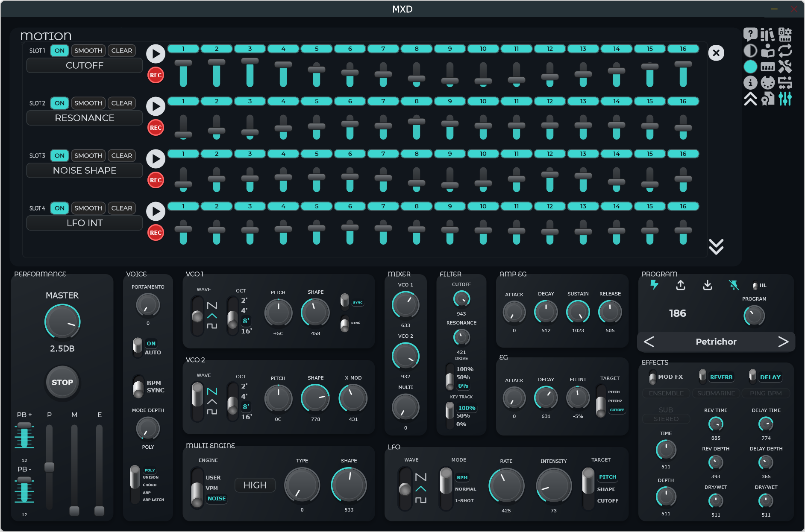This screenshot has width=805, height=532.
Task: Click the STOP button in Performance
Action: click(x=62, y=382)
